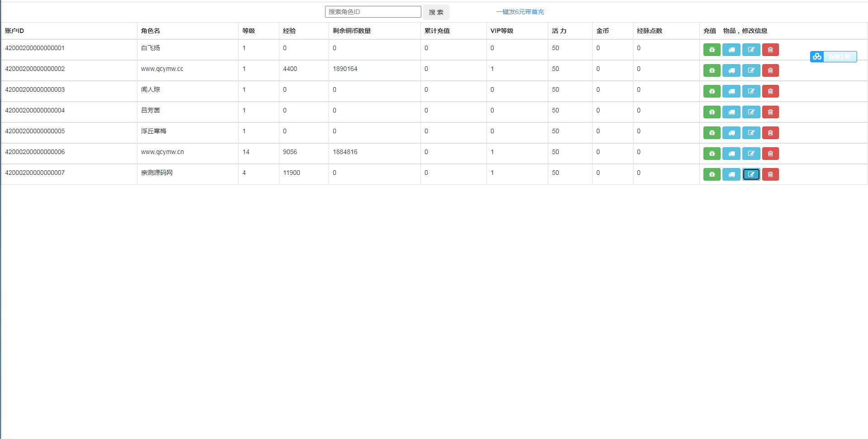868x439 pixels.
Task: Click the highlighted edit icon for 亲测源码网
Action: tap(751, 174)
